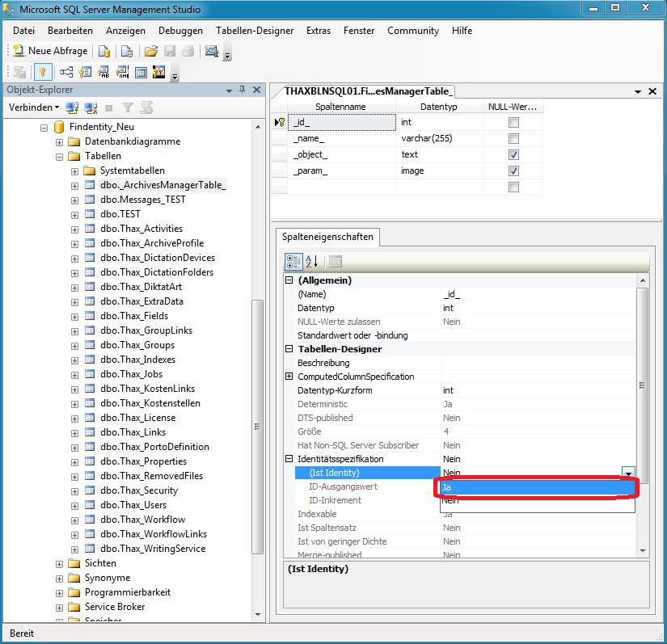667x644 pixels.
Task: Open the Check Constraints table icon
Action: click(141, 72)
